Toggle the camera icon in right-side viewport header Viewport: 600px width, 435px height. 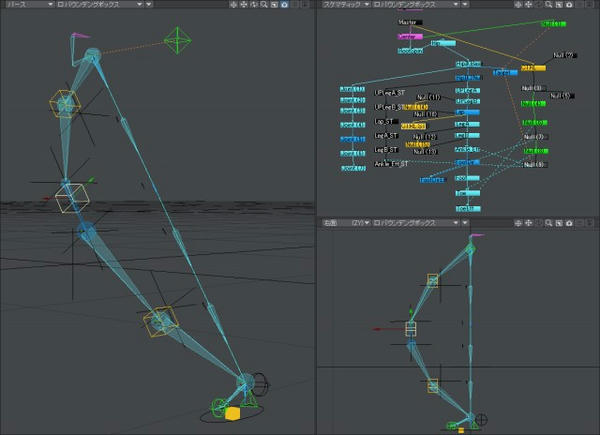tap(569, 223)
